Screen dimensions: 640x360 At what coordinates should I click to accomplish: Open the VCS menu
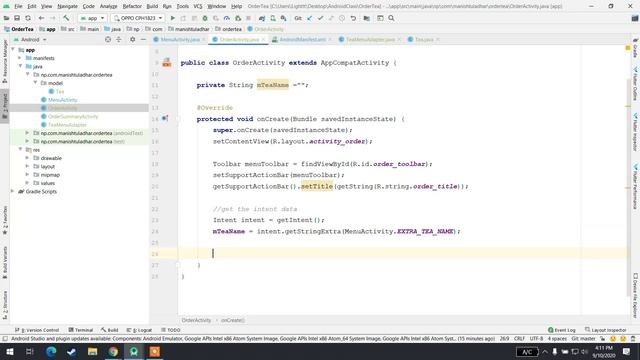pos(198,6)
